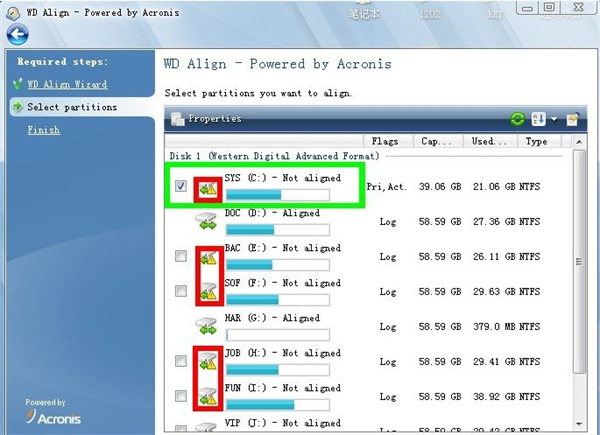The height and width of the screenshot is (435, 600).
Task: Click the '26.11 GB' used value
Action: [x=494, y=257]
